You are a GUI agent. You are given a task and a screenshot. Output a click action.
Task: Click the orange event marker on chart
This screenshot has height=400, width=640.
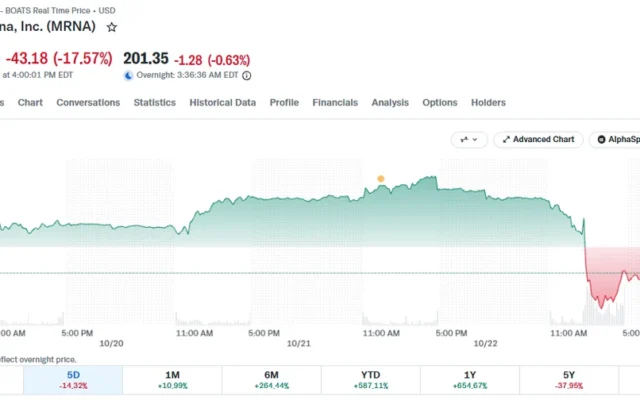pos(381,179)
